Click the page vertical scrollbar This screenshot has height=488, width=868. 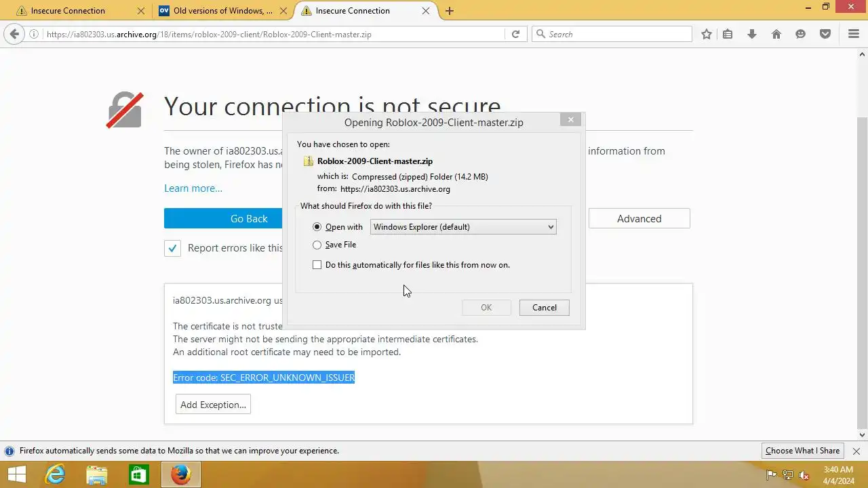point(863,272)
